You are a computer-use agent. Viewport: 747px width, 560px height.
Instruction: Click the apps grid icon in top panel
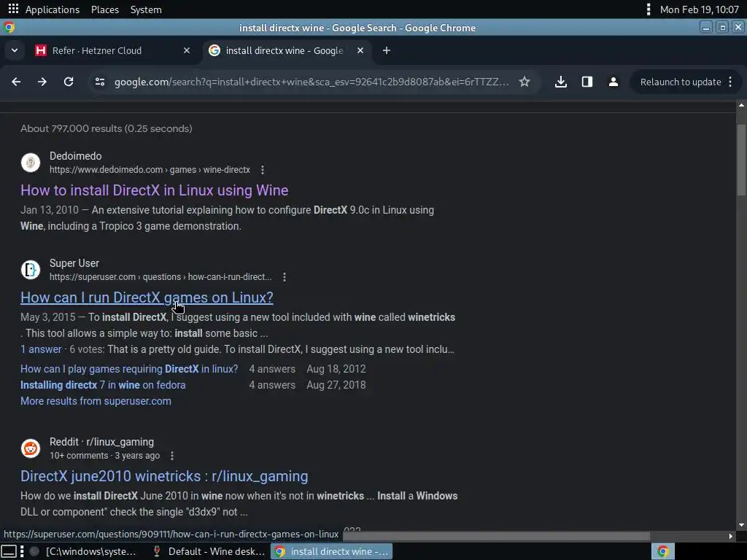pos(13,9)
